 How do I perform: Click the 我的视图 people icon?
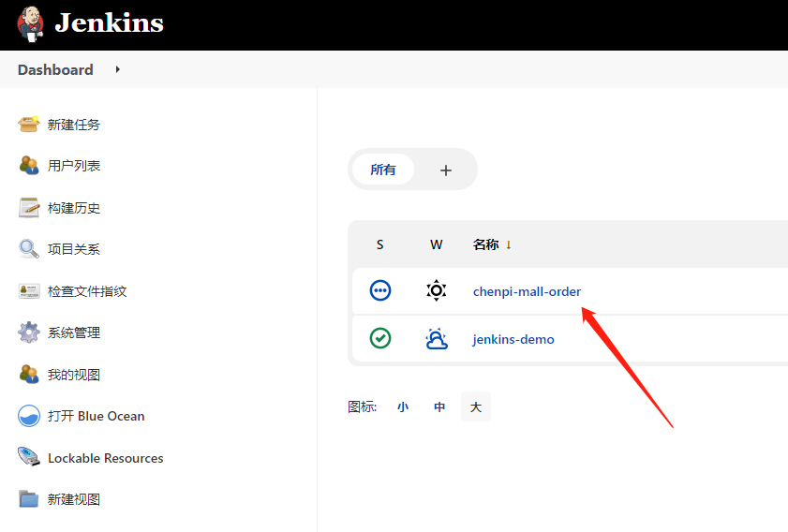coord(29,375)
